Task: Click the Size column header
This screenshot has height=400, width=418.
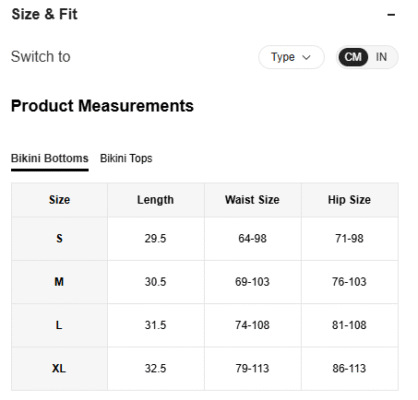Action: 60,200
